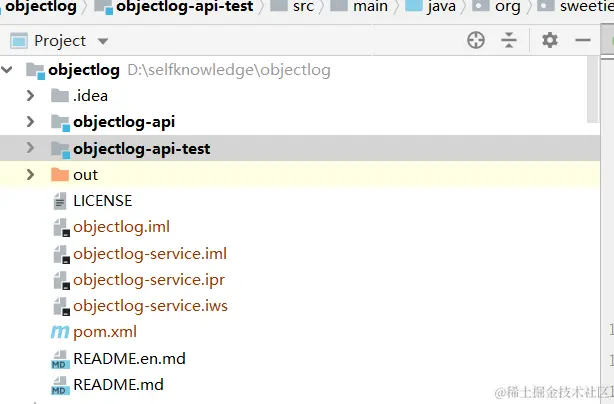Click the locate/scroll from source target icon

click(x=476, y=40)
